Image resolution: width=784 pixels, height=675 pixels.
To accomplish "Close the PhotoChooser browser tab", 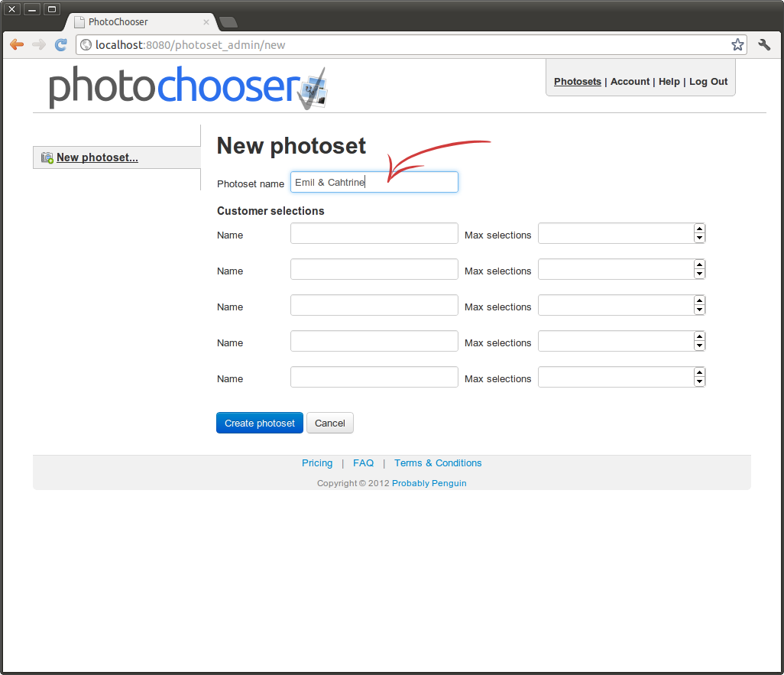I will point(206,22).
